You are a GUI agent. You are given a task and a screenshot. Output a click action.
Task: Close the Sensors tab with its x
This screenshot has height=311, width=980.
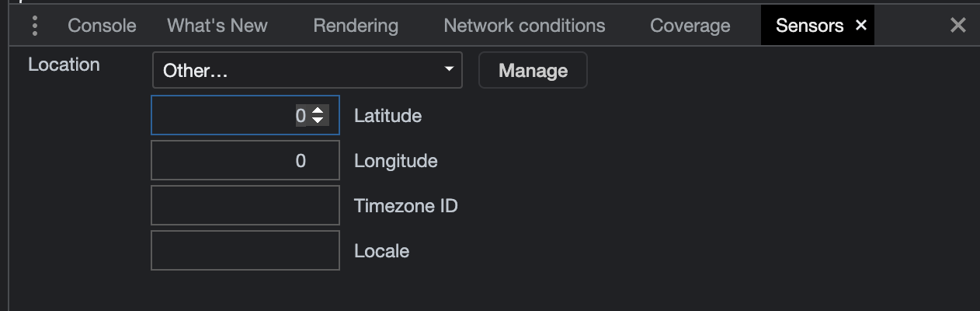tap(860, 26)
